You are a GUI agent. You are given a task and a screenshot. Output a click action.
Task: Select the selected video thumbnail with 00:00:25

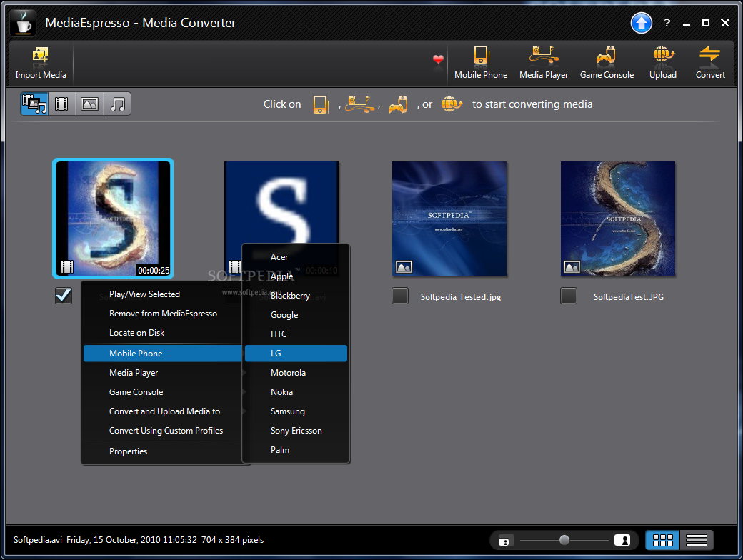113,219
